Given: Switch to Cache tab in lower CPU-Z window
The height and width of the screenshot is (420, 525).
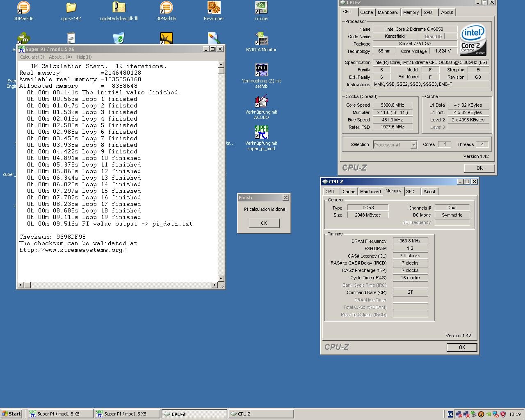Looking at the screenshot, I should (349, 192).
